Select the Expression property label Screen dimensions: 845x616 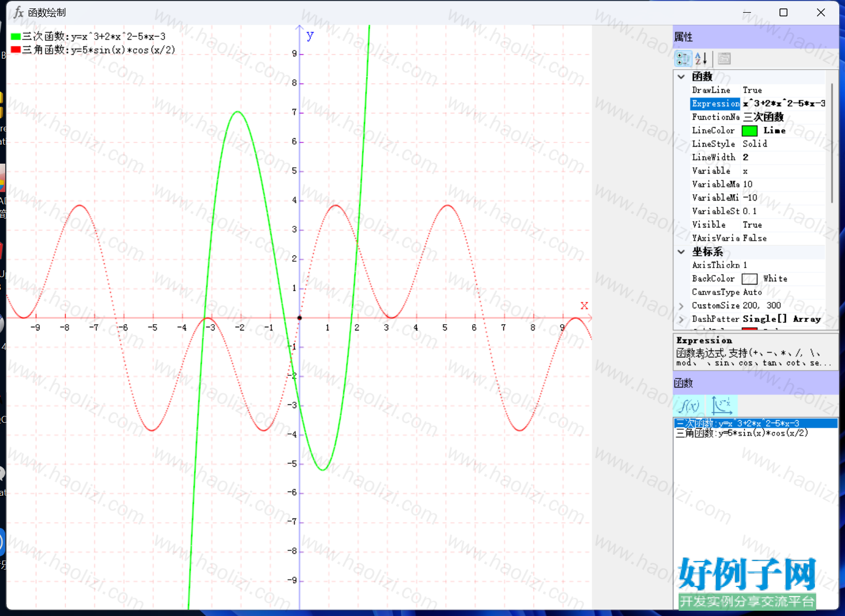click(715, 103)
